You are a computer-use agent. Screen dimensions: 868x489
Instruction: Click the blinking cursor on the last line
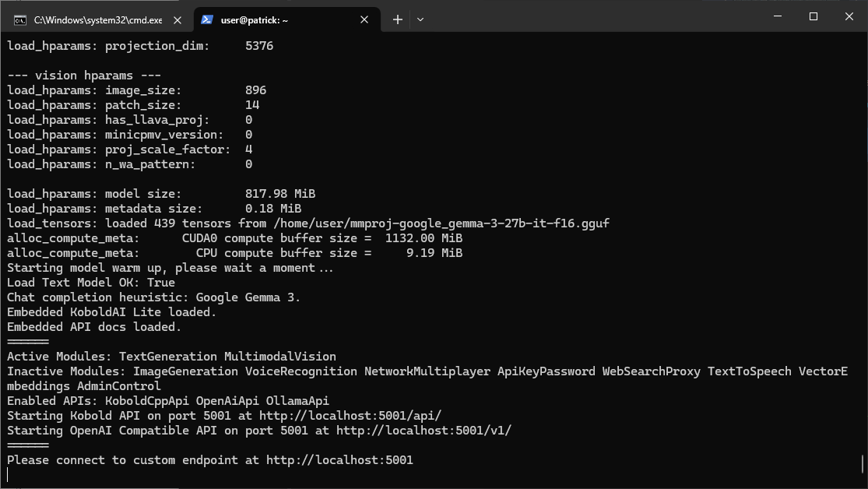(x=9, y=475)
